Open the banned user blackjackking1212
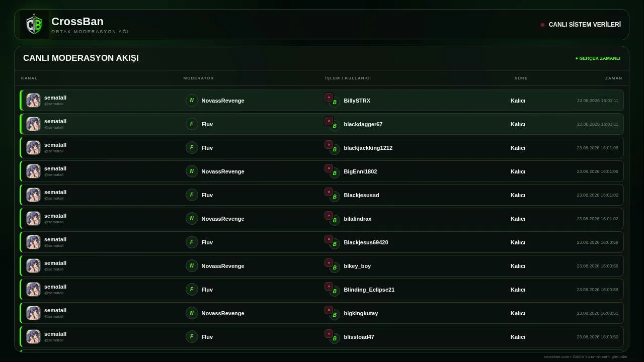The image size is (644, 362). click(x=368, y=148)
